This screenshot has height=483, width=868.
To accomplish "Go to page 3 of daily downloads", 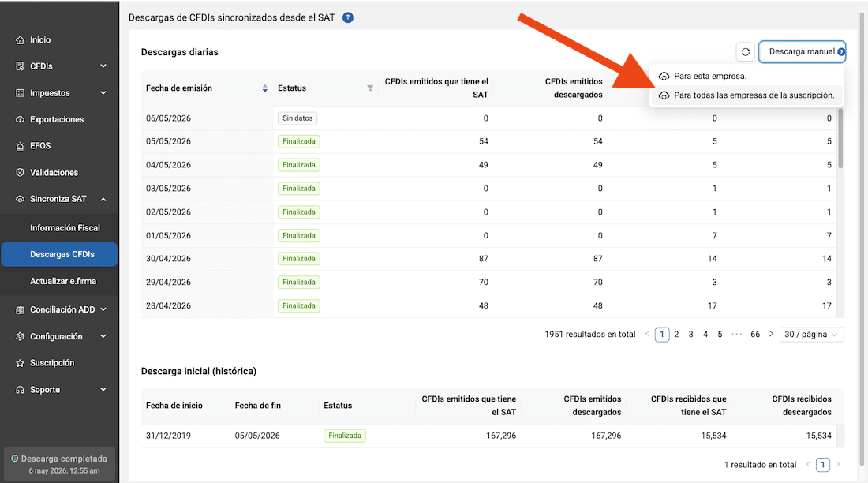I will pos(691,335).
